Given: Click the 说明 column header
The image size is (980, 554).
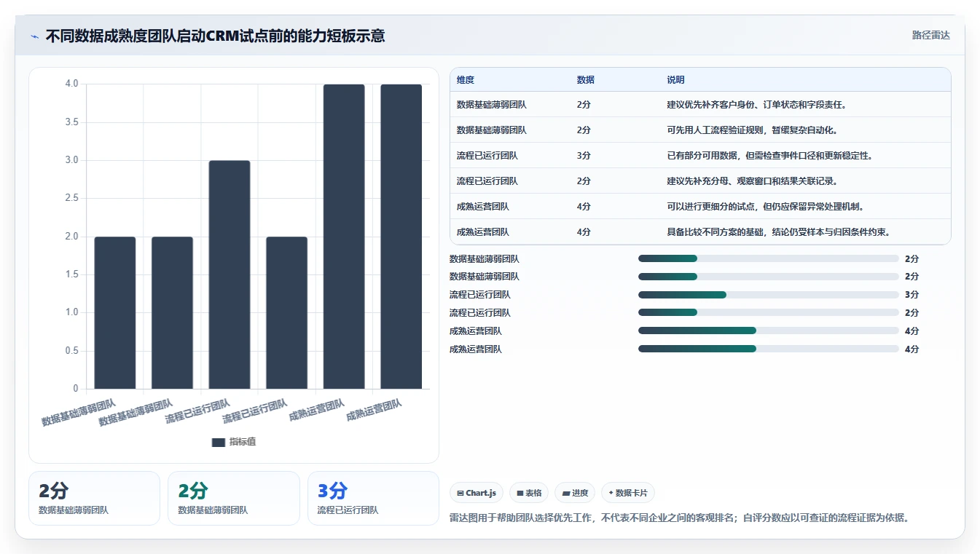Looking at the screenshot, I should tap(675, 80).
